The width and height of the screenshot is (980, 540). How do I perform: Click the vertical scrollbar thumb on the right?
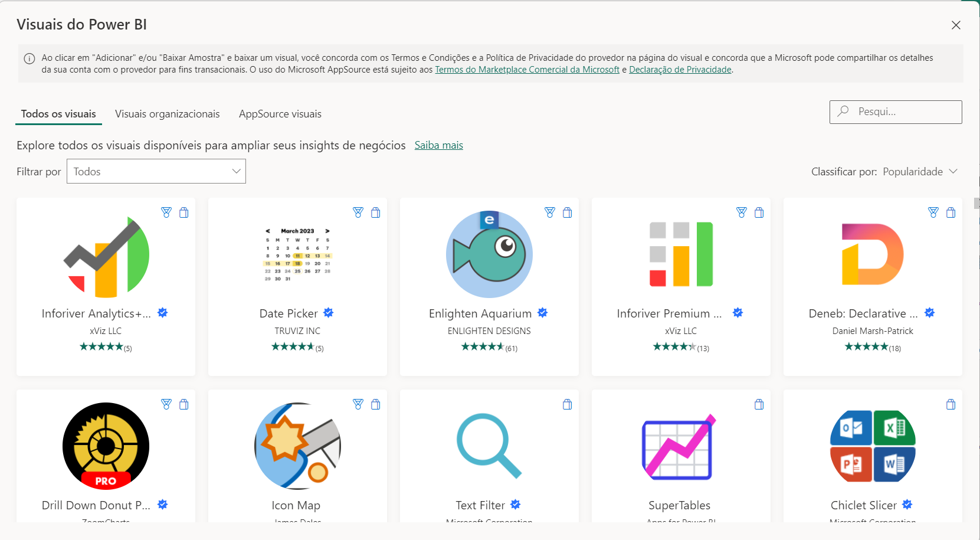click(x=976, y=203)
